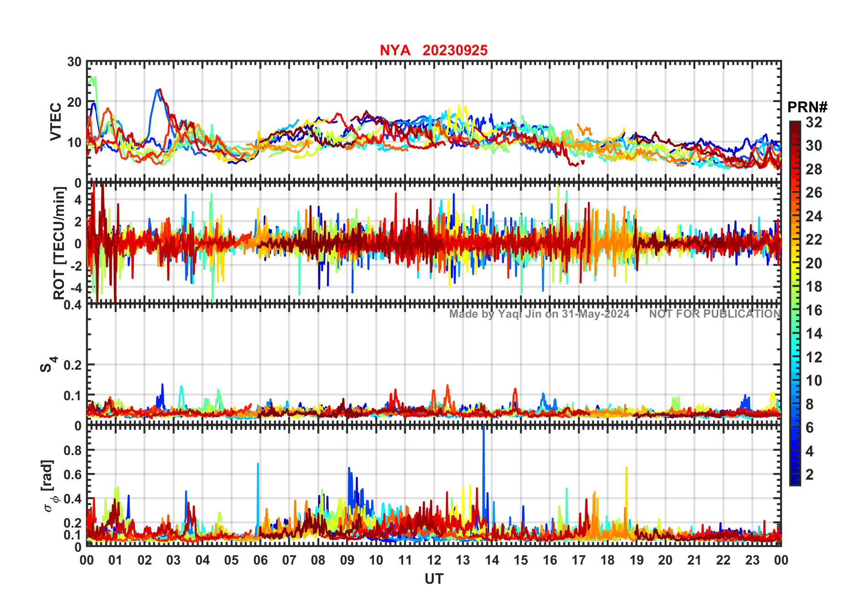Viewport: 868px width, 607px height.
Task: Click the "8" label on the PRN colorbar
Action: pos(810,404)
